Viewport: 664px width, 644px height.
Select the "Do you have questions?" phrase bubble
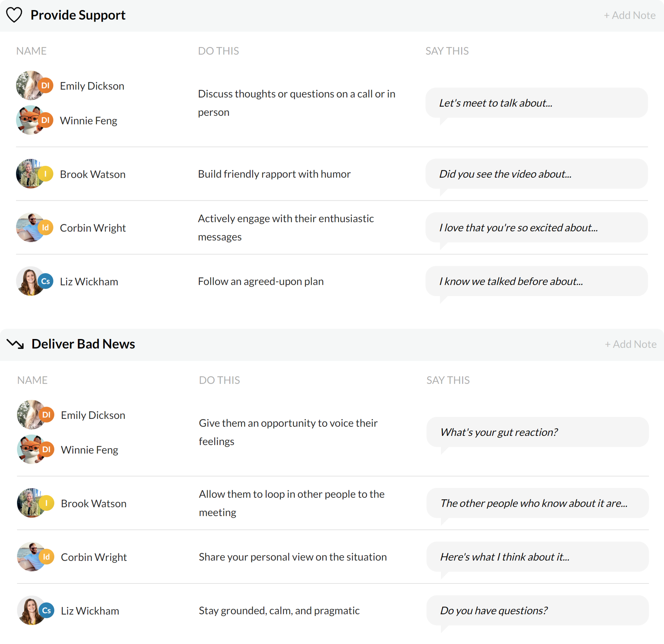[x=537, y=610]
